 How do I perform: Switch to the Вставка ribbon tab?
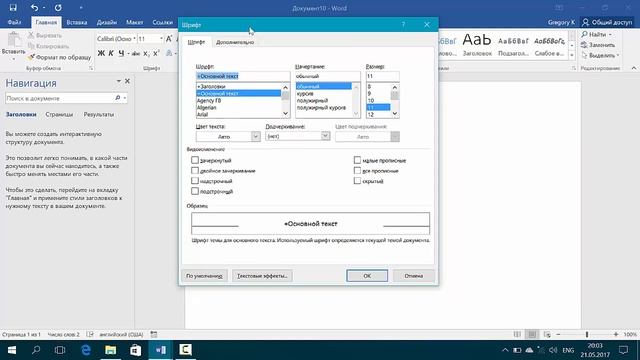pyautogui.click(x=77, y=22)
